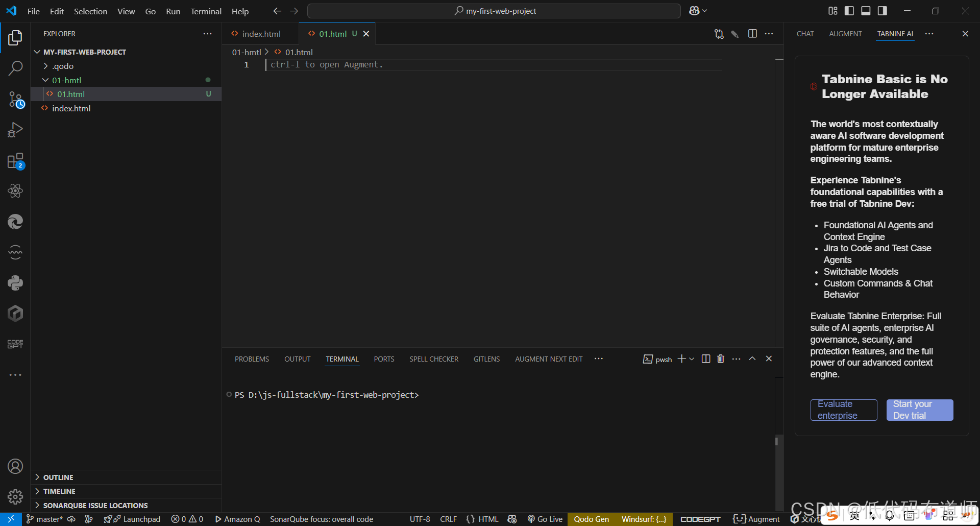Open Qodo Gen from status bar

coord(591,519)
